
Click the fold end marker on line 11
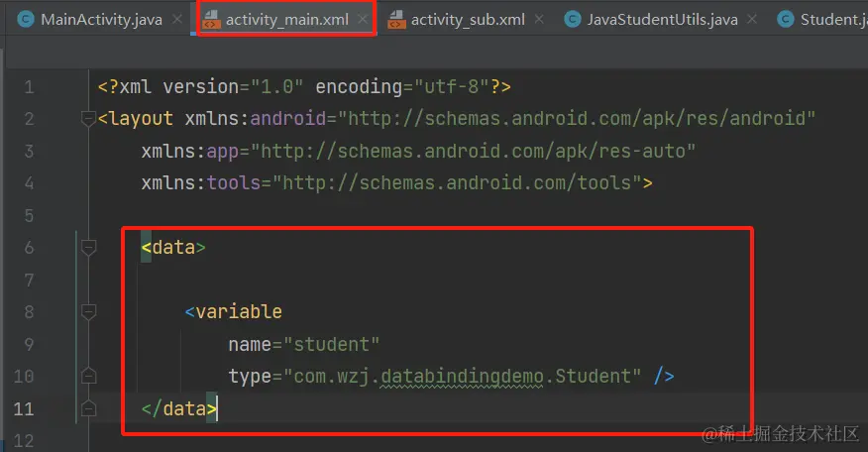click(x=88, y=408)
